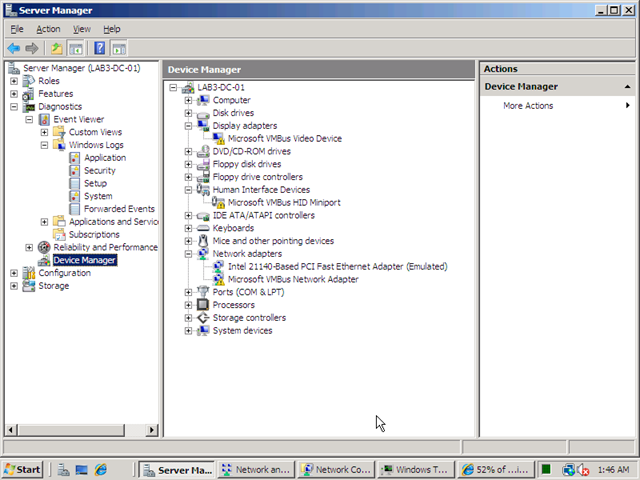Select Microsoft VMBus Network Adapter warning icon
The height and width of the screenshot is (480, 640).
[218, 279]
